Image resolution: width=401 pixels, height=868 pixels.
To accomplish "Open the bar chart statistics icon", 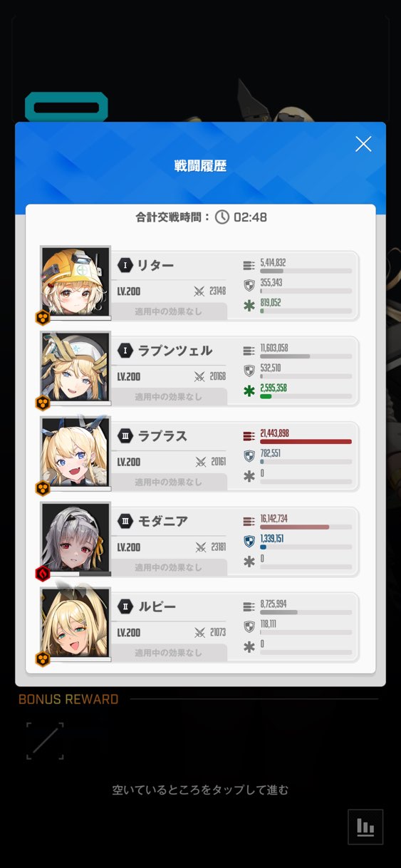I will (365, 827).
